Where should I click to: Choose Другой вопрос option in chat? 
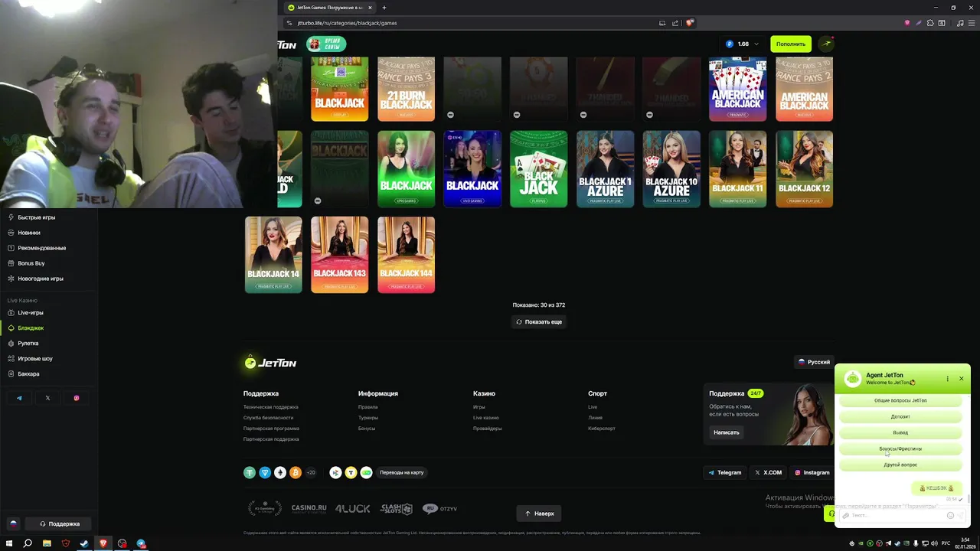click(900, 465)
